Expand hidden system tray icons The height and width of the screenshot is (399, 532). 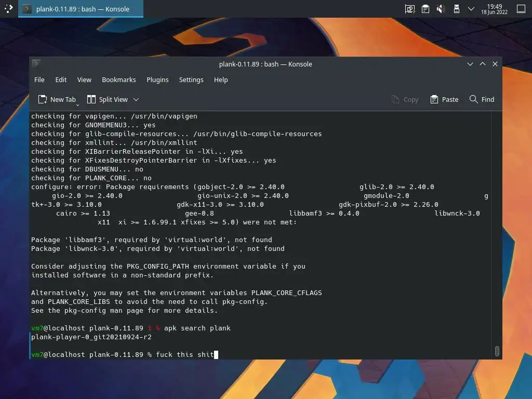[x=471, y=9]
